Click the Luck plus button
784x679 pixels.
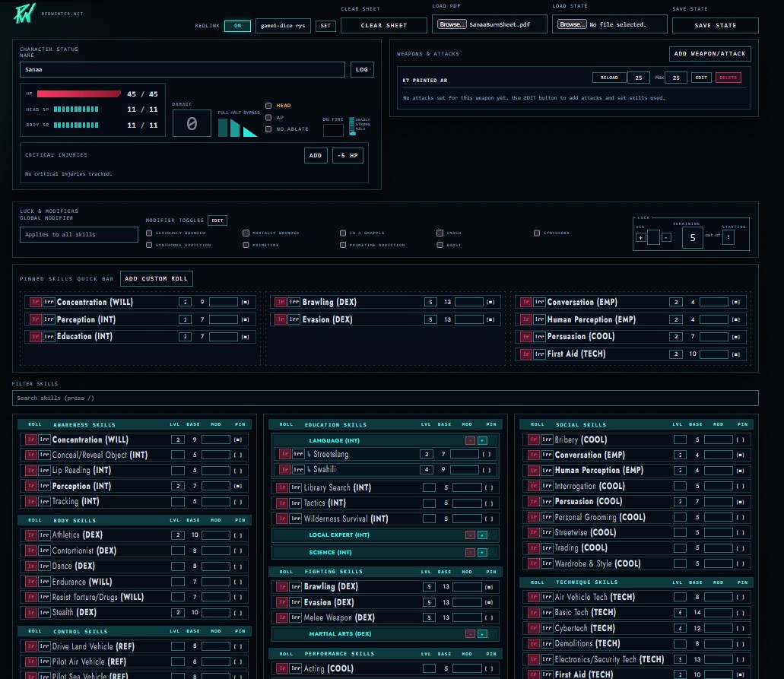click(640, 237)
